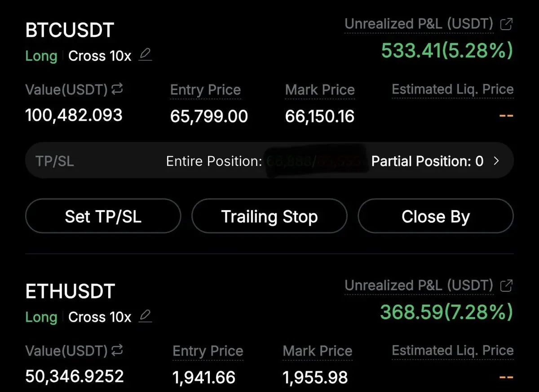The image size is (539, 392).
Task: Share BTCUSDT unrealized P&L
Action: 506,24
